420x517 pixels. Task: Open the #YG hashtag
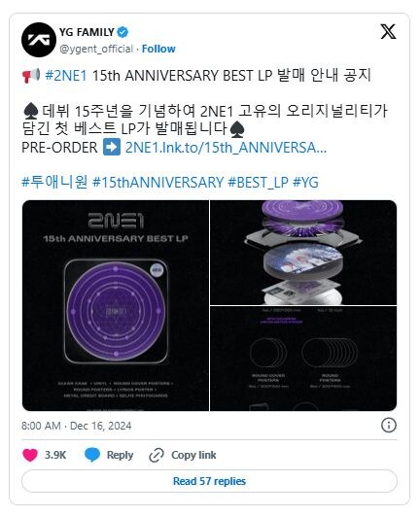(x=305, y=182)
